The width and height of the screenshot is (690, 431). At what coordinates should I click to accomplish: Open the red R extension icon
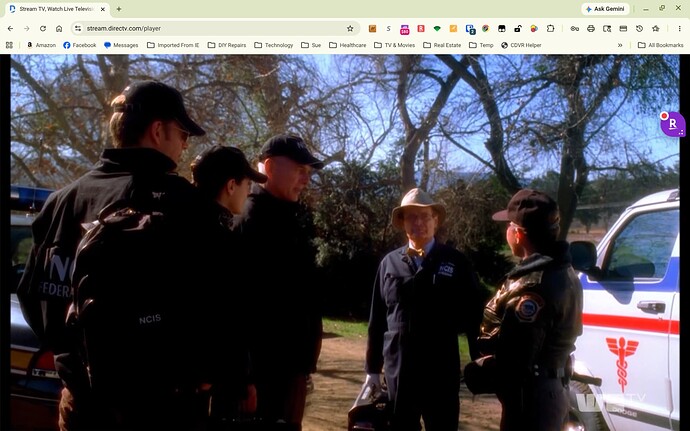click(x=421, y=29)
